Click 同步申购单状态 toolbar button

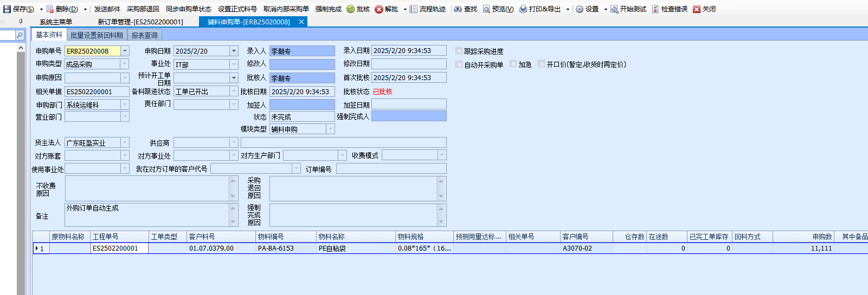point(189,9)
